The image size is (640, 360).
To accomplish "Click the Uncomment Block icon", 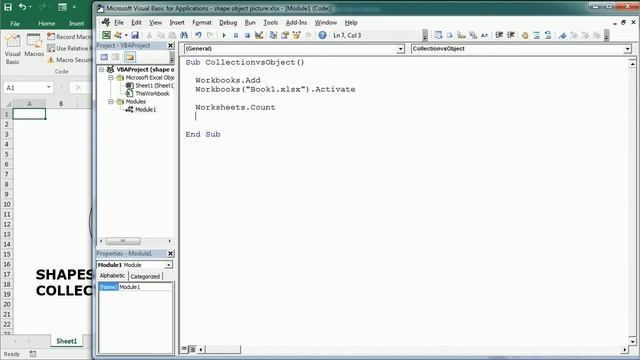I will pos(548,36).
